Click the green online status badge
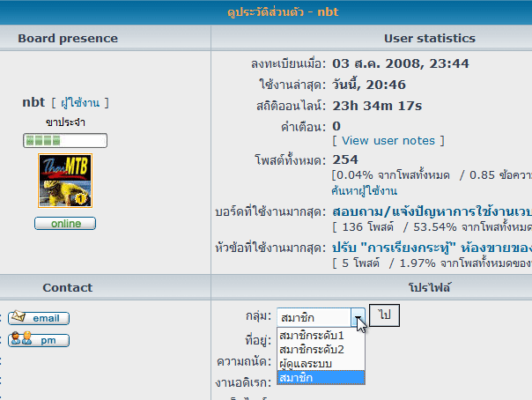Screen dimensions: 532x400 pyautogui.click(x=65, y=224)
